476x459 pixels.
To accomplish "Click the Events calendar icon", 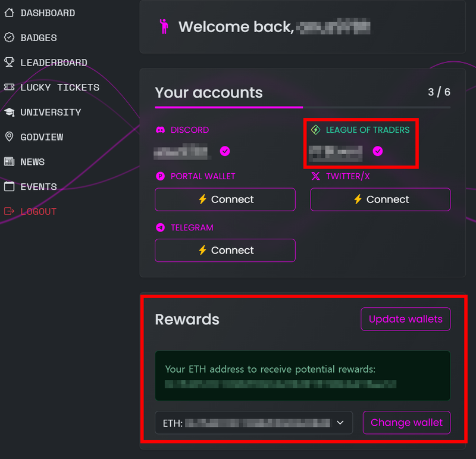I will [x=10, y=186].
